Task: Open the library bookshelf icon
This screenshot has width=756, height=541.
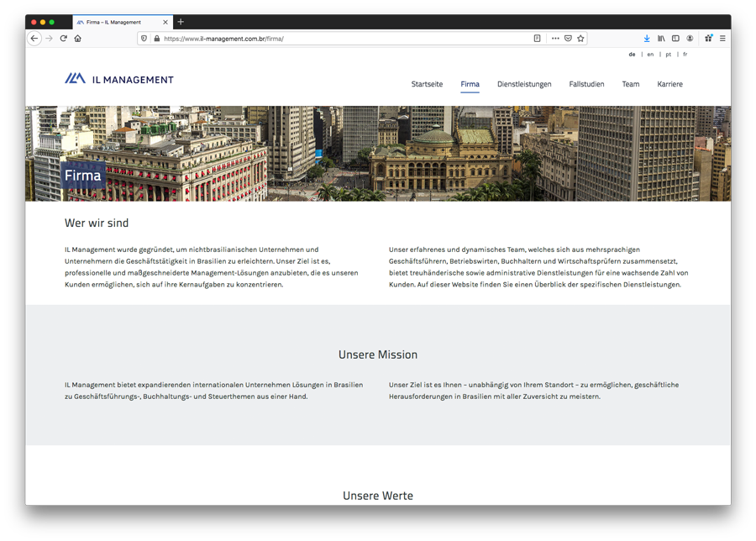Action: (x=661, y=39)
